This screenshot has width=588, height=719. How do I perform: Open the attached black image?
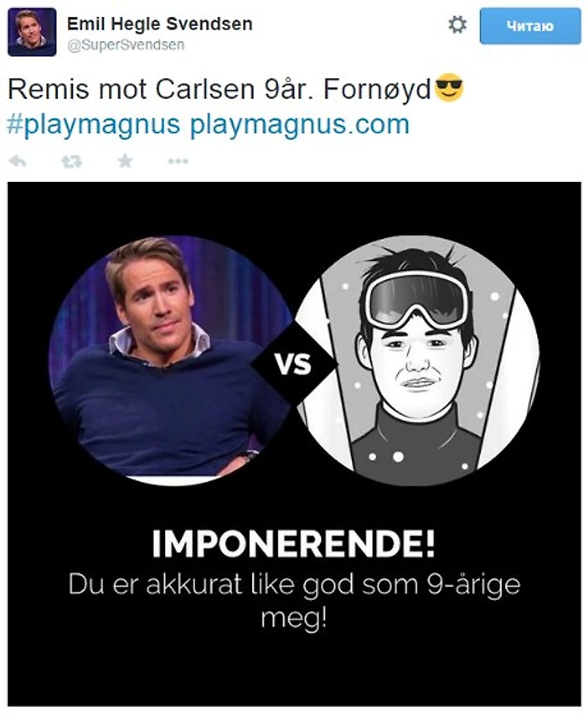point(294,444)
